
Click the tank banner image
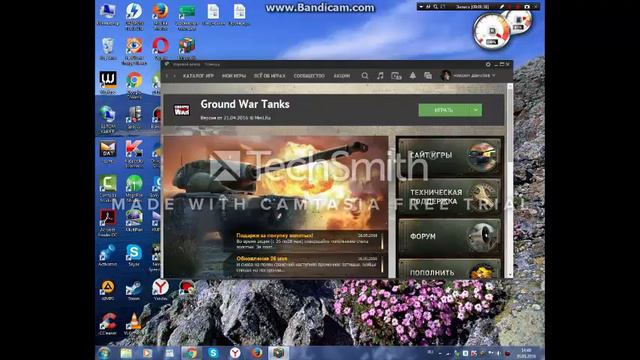coord(276,184)
